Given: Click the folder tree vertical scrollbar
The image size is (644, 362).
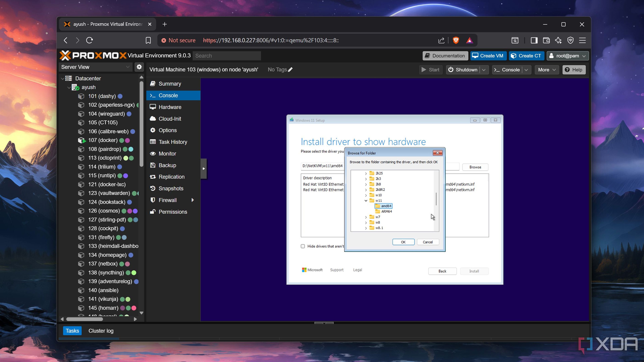Looking at the screenshot, I should (436, 199).
